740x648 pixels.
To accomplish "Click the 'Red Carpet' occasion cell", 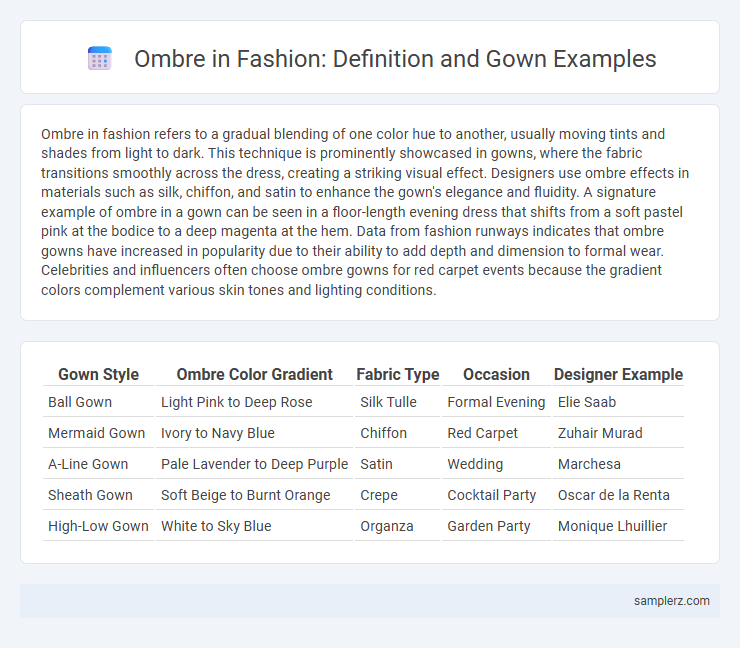I will point(496,433).
